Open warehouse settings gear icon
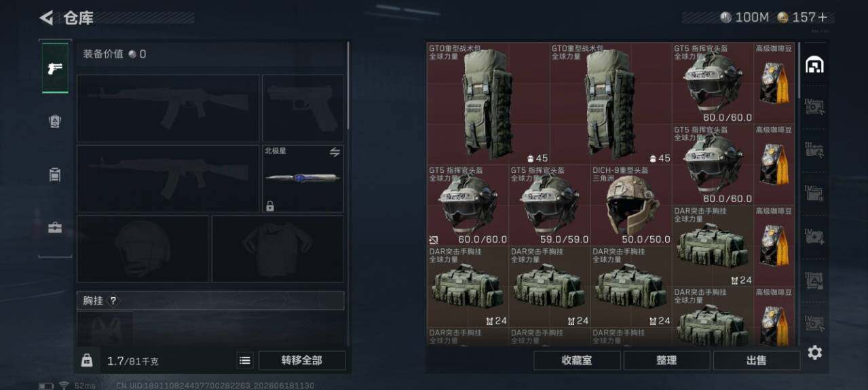This screenshot has height=390, width=868. click(x=814, y=353)
